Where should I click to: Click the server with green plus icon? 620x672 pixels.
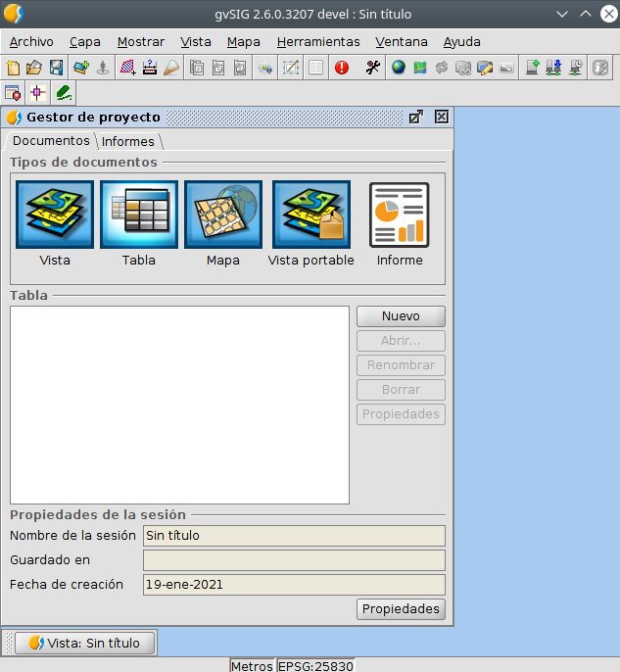tap(532, 68)
